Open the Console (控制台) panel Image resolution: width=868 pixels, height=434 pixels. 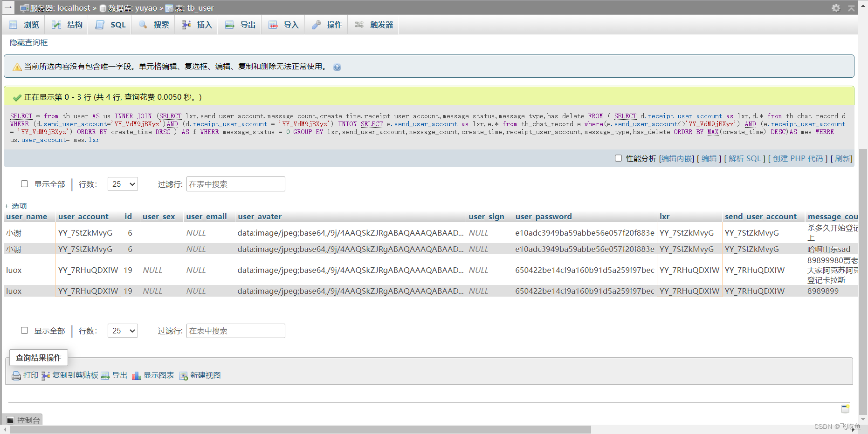click(x=23, y=420)
